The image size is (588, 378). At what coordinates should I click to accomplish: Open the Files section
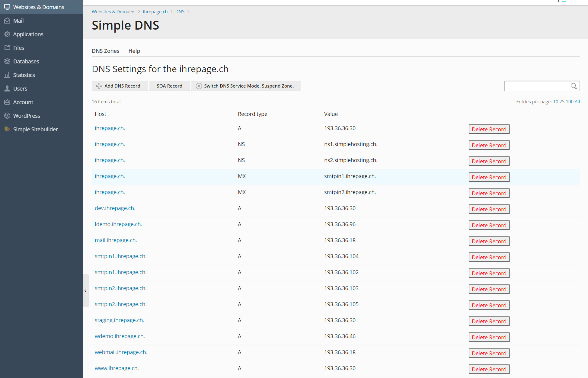[19, 48]
